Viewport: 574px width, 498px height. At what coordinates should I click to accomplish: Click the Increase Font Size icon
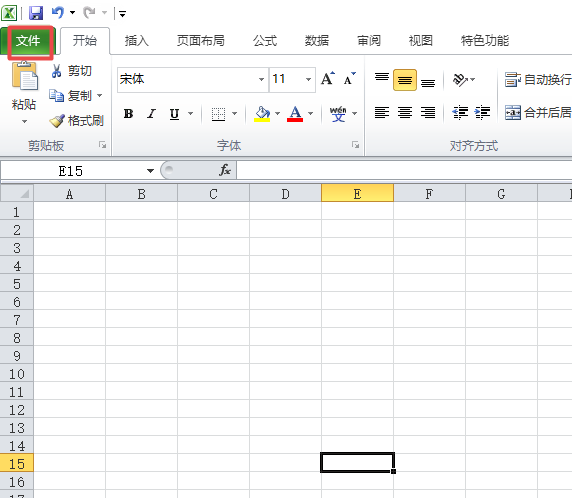[x=328, y=78]
